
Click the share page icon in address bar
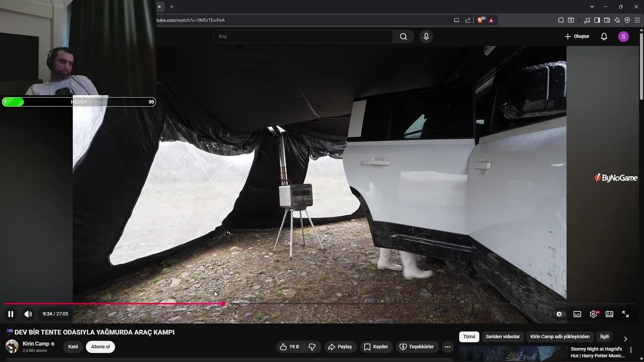pos(468,20)
